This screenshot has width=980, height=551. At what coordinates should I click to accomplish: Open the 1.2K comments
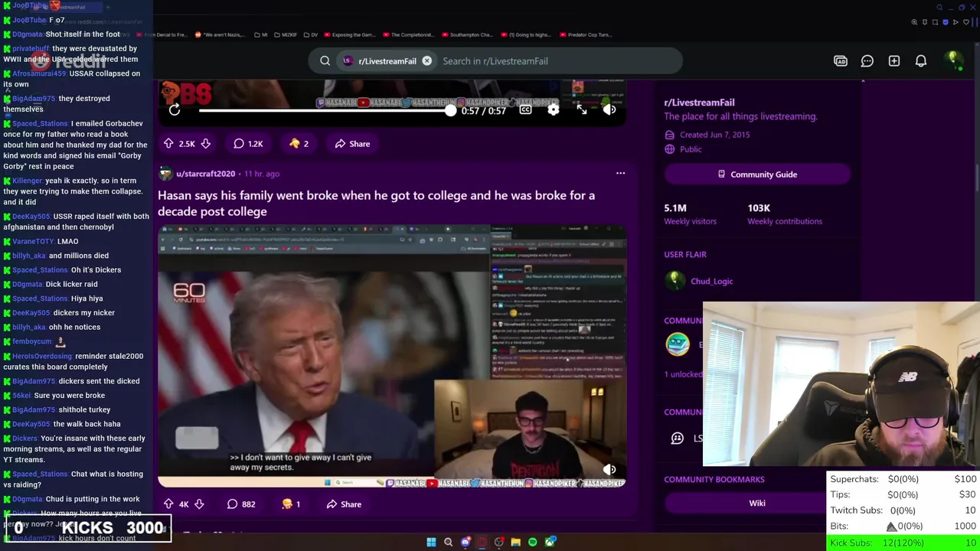[x=248, y=144]
